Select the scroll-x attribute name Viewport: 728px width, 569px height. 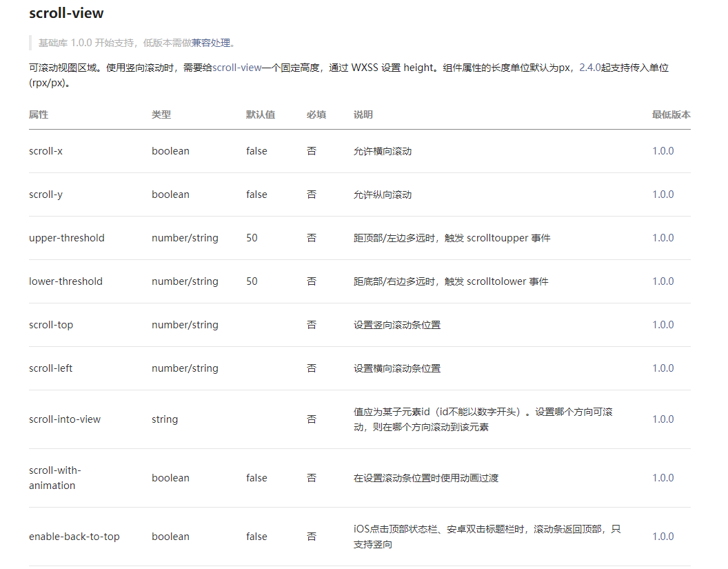click(x=46, y=150)
